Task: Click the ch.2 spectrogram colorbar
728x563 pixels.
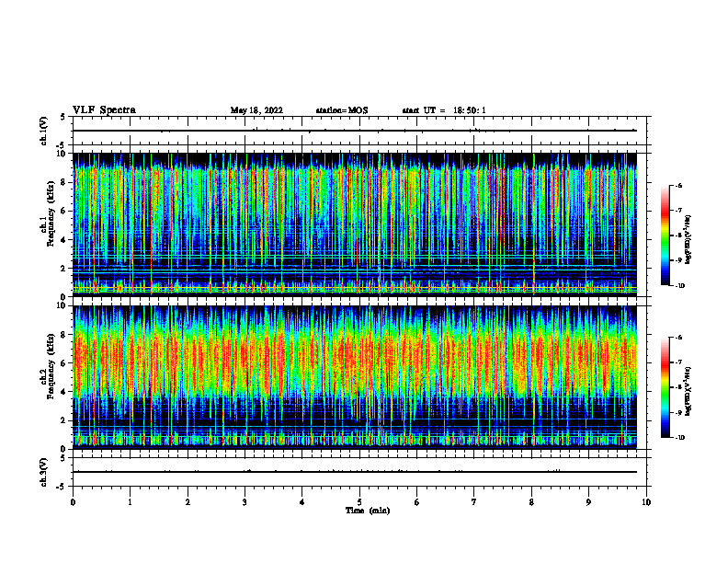Action: pos(665,387)
